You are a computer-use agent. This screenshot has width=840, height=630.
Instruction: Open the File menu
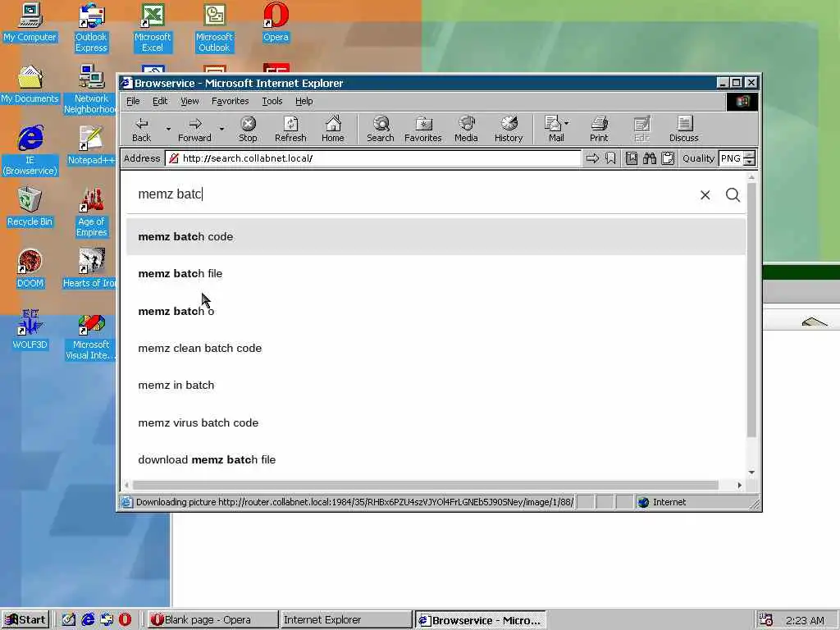point(133,101)
